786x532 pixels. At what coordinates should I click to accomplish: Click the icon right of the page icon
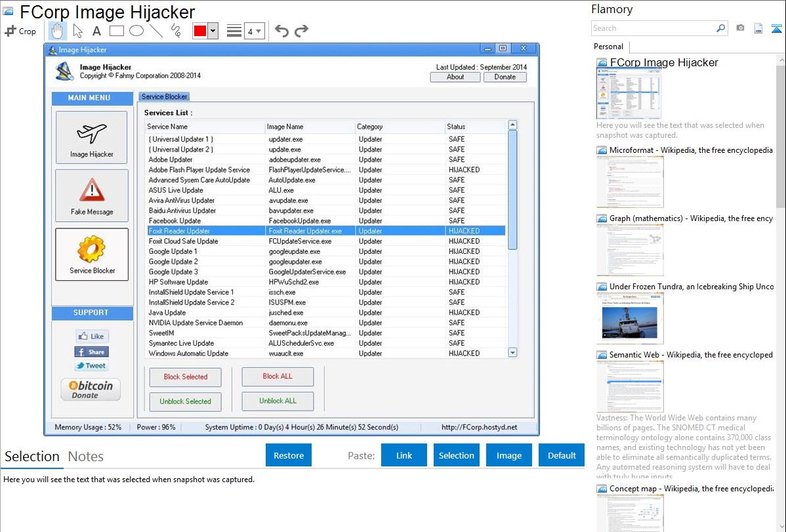pos(776,28)
